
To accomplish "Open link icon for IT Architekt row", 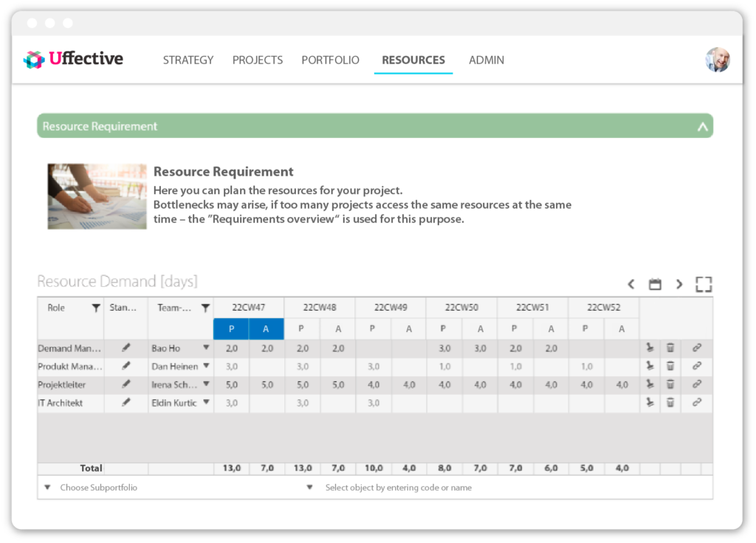I will pos(697,402).
